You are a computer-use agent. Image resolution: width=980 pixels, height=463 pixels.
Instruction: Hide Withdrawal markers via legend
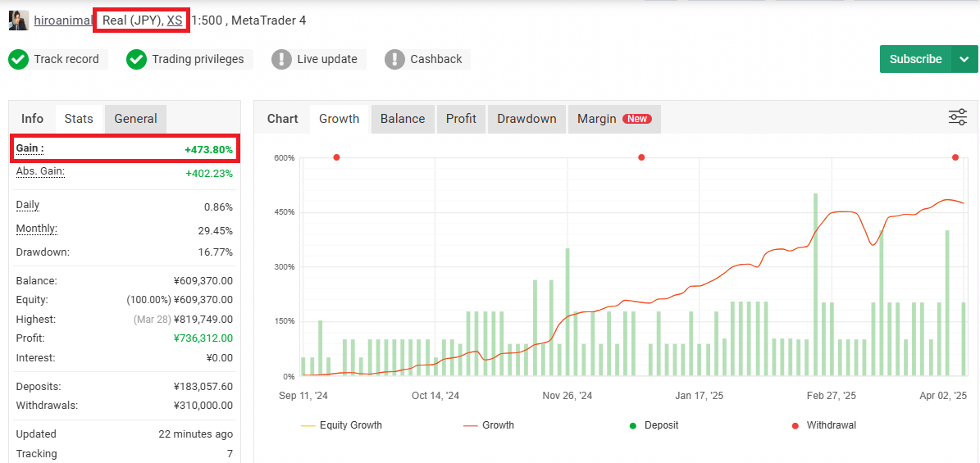(x=823, y=425)
